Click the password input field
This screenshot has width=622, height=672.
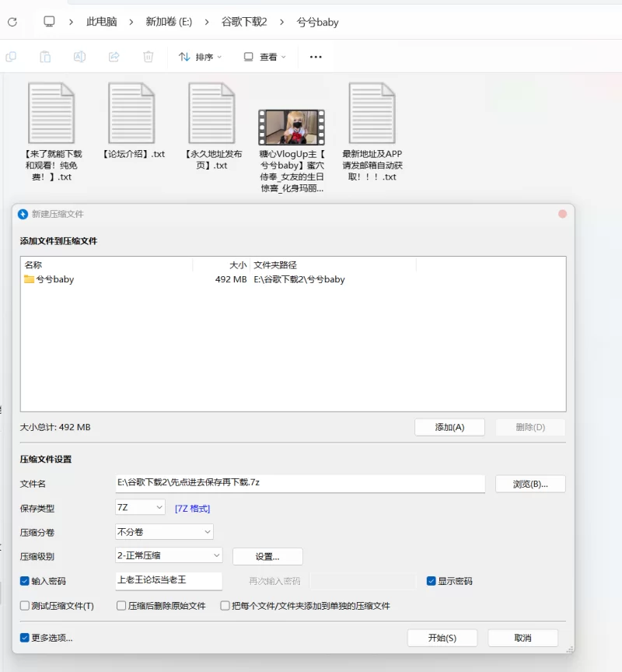(x=169, y=580)
